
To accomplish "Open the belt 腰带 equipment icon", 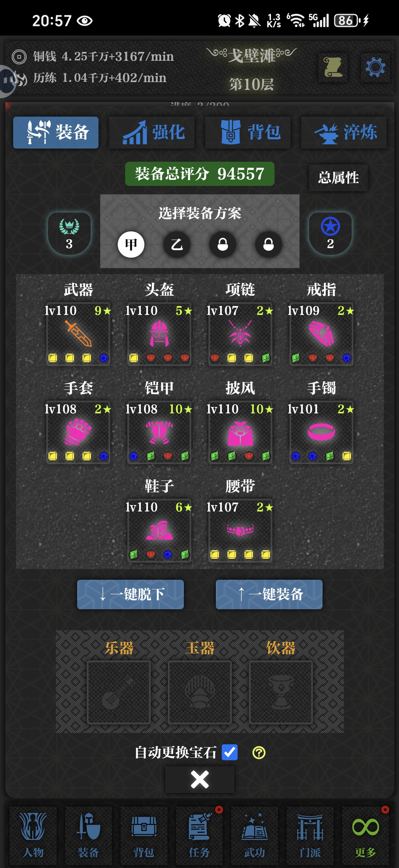I will 240,530.
